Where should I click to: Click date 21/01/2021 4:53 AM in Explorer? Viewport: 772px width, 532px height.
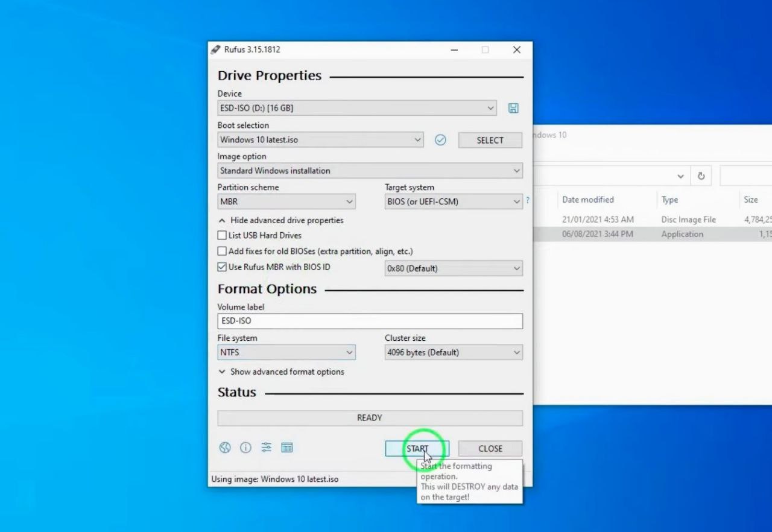click(x=598, y=220)
